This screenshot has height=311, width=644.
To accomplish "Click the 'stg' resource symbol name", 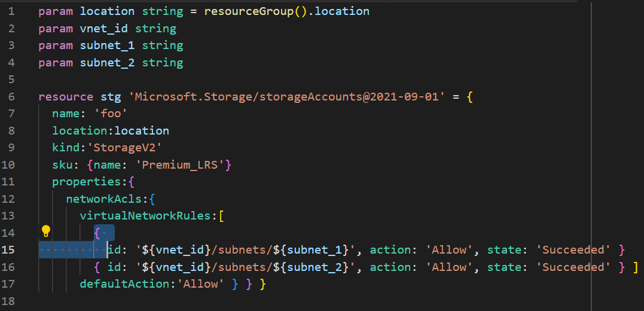I will click(x=111, y=97).
